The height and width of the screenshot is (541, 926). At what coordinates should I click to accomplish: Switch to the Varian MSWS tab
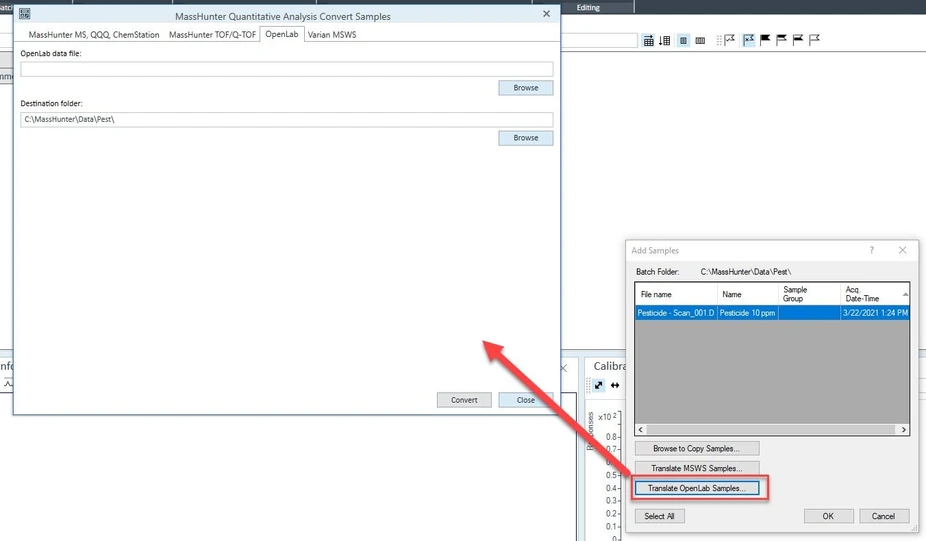(332, 35)
